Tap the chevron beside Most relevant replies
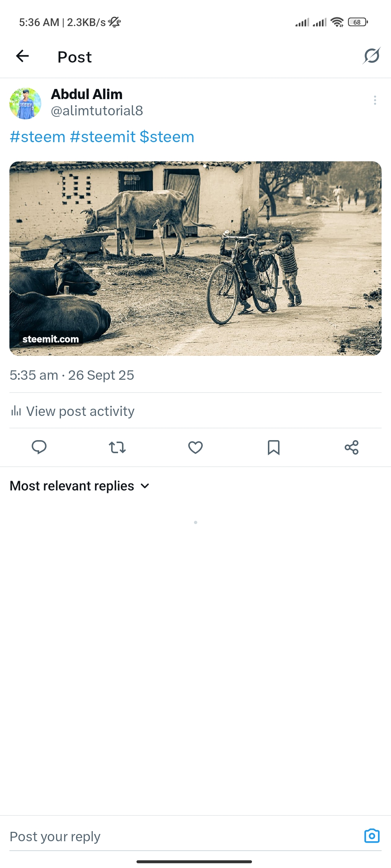The height and width of the screenshot is (868, 391). click(x=145, y=486)
